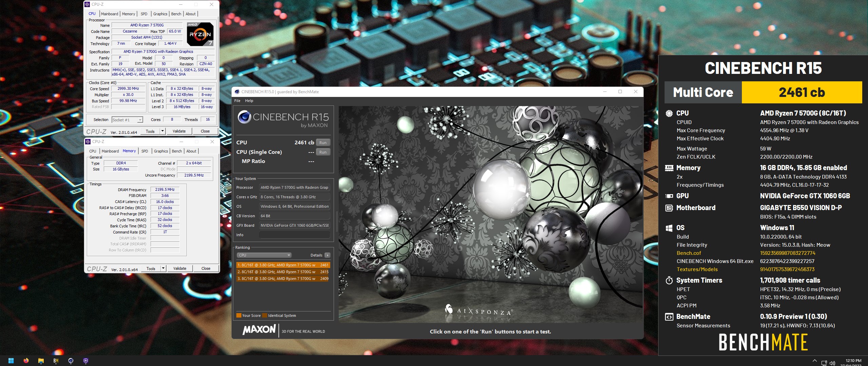Launch Firefox from the taskbar

(x=26, y=361)
